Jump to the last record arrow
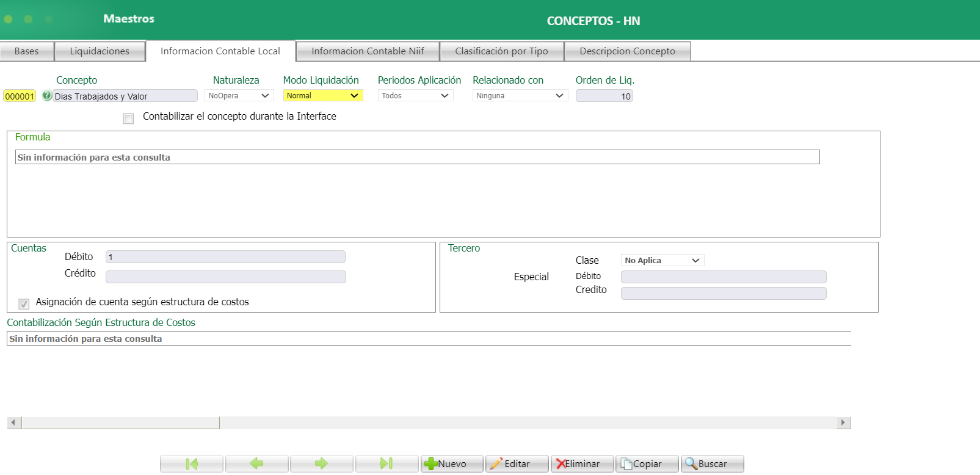 (x=387, y=464)
